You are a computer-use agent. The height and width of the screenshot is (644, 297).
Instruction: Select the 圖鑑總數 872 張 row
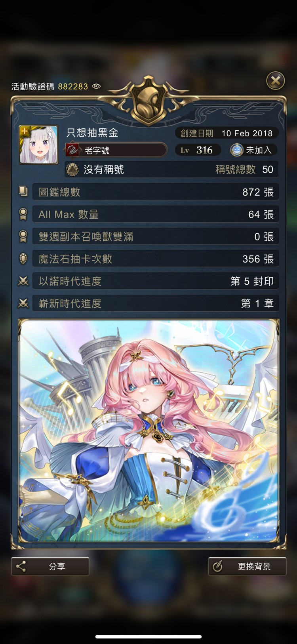click(x=156, y=192)
